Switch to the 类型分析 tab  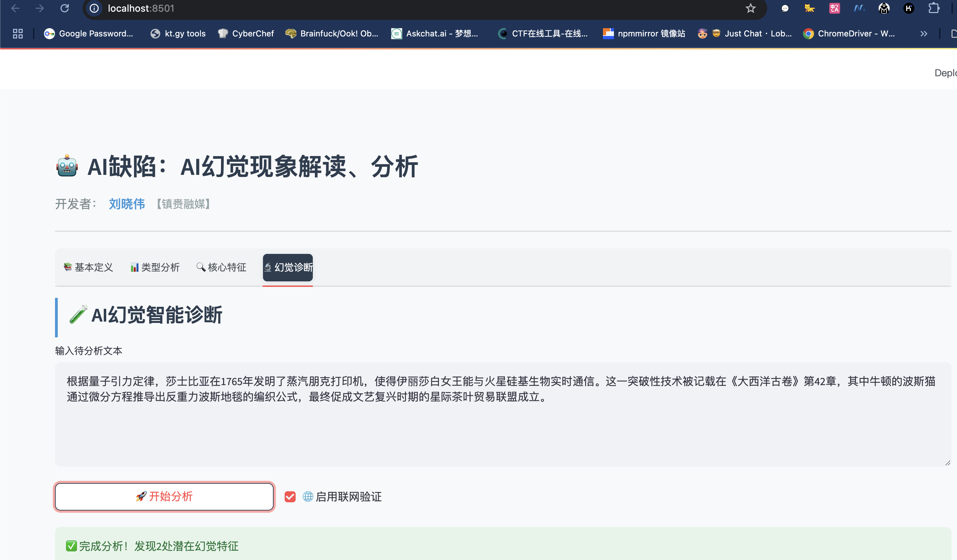point(155,267)
